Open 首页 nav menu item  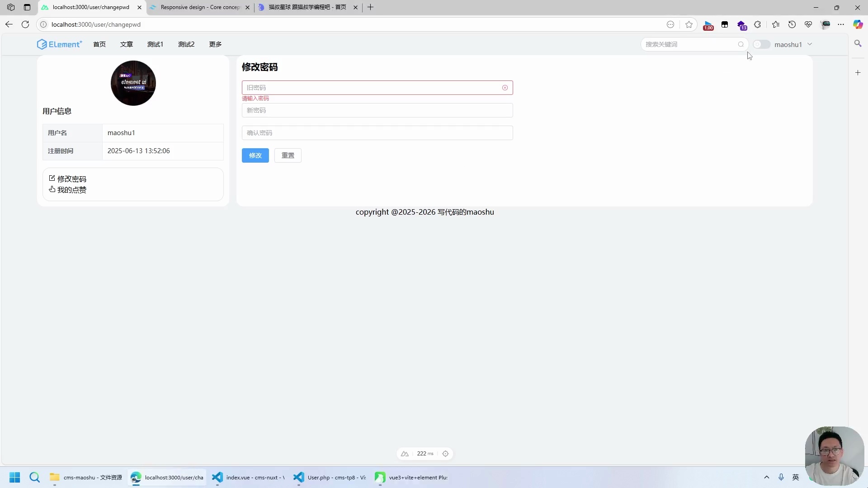(99, 44)
